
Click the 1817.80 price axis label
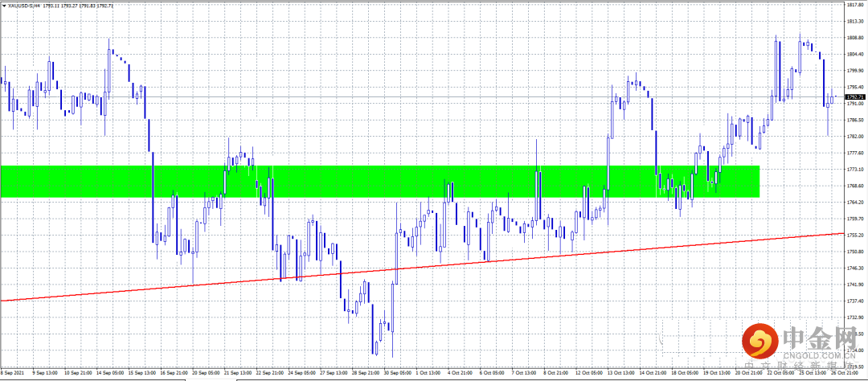click(x=856, y=5)
